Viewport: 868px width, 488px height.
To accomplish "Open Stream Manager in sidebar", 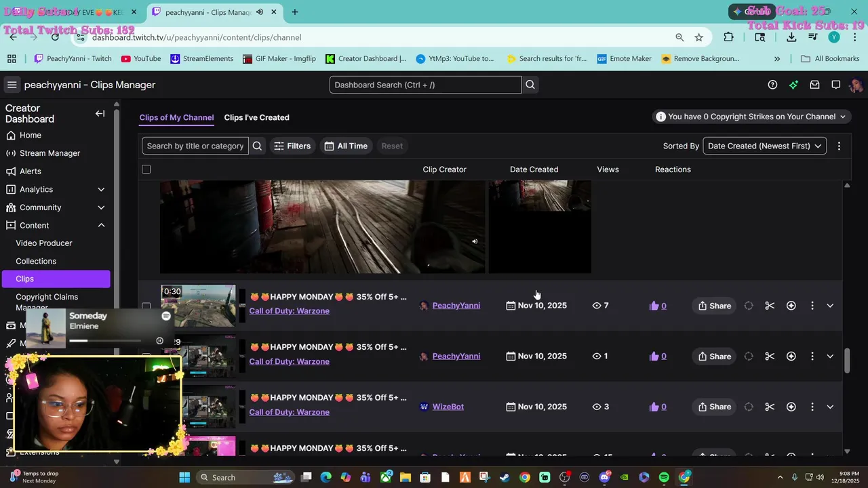I will pyautogui.click(x=50, y=153).
